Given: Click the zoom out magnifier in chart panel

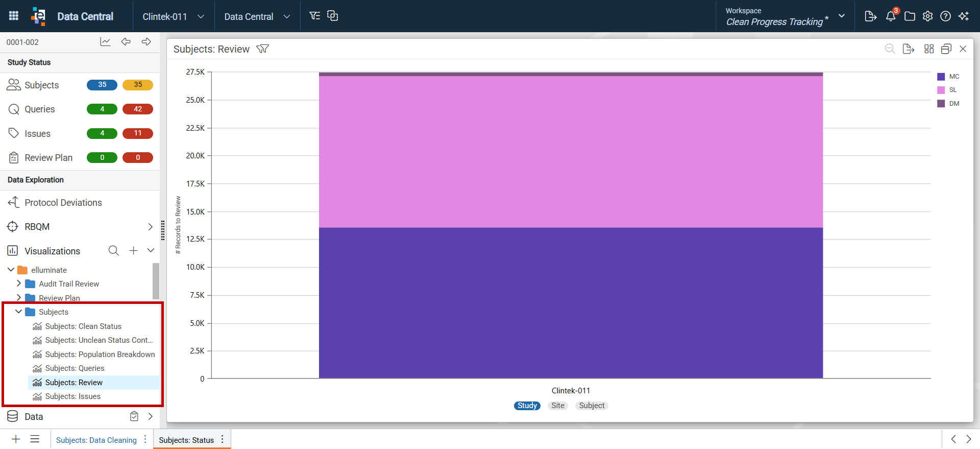Looking at the screenshot, I should pyautogui.click(x=890, y=49).
